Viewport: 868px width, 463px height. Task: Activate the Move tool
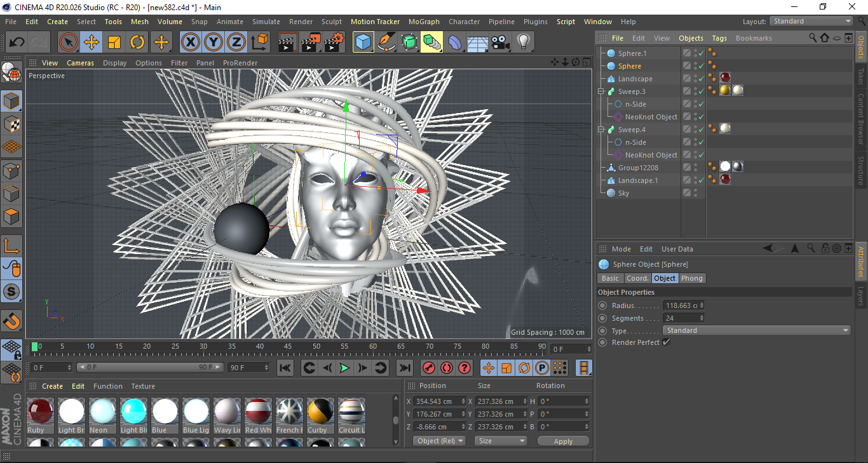(x=92, y=43)
